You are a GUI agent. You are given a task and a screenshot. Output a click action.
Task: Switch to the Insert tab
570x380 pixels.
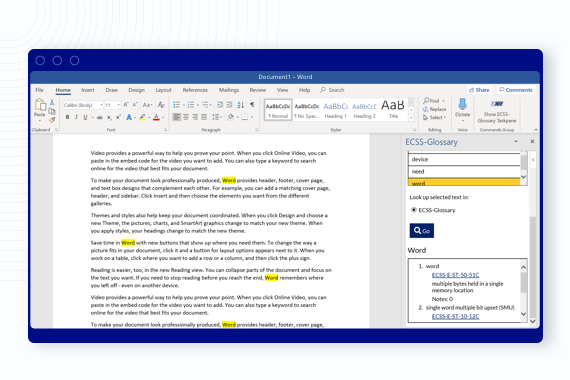pos(88,90)
